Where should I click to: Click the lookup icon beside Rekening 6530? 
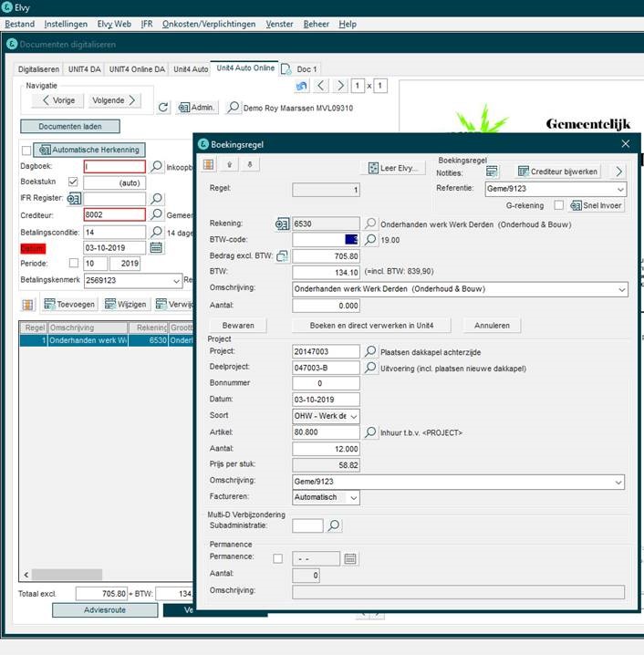coord(370,224)
